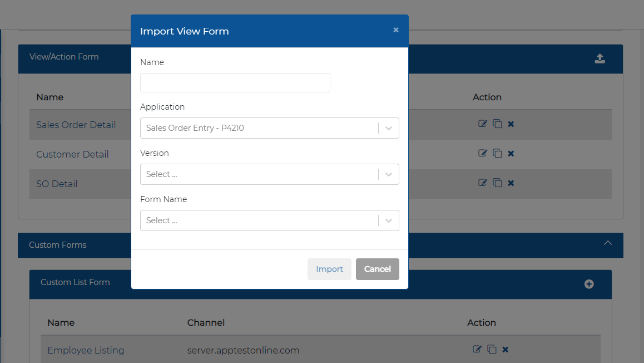Open the Employee Listing link
Image resolution: width=644 pixels, height=363 pixels.
tap(86, 350)
